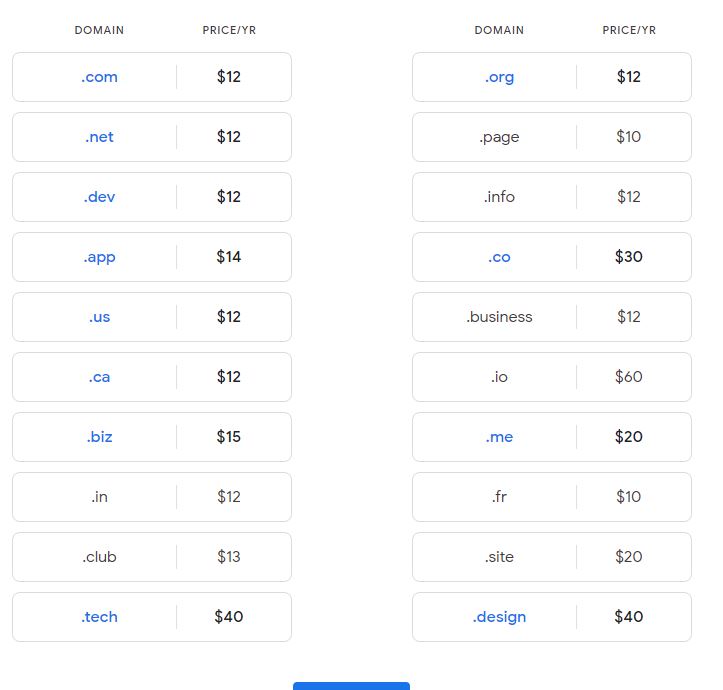
Task: Select the .in domain card
Action: point(152,497)
